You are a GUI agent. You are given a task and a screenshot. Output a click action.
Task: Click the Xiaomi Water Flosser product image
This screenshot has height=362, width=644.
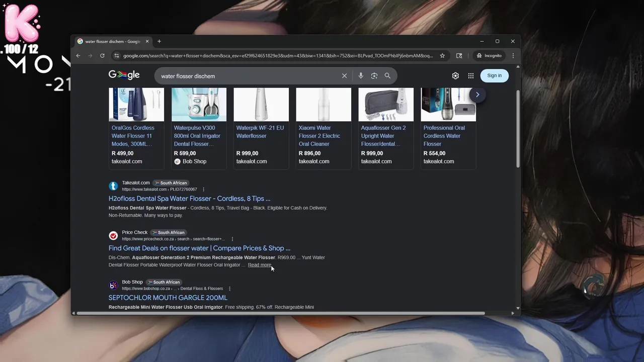pyautogui.click(x=324, y=105)
